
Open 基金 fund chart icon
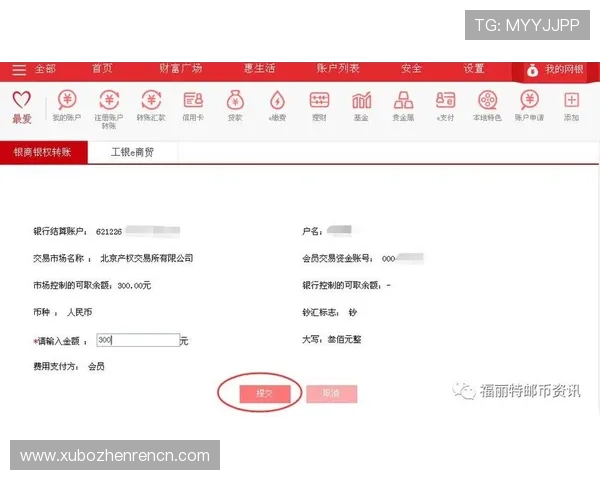click(x=361, y=100)
